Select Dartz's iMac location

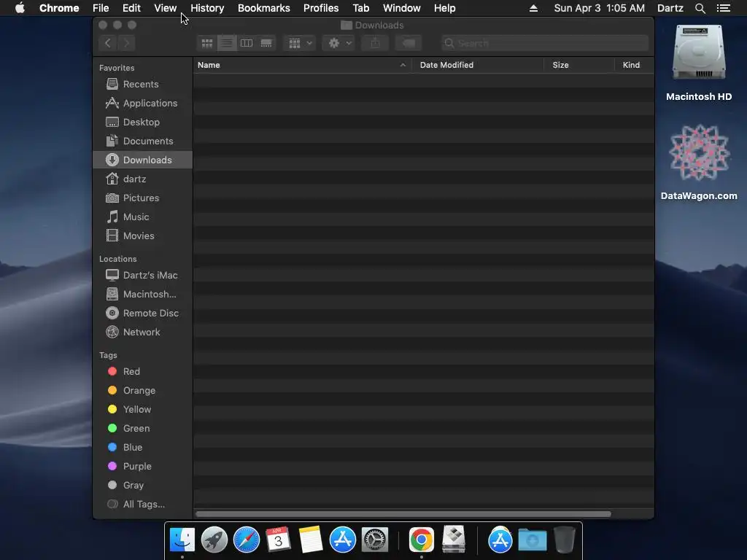[x=142, y=275]
